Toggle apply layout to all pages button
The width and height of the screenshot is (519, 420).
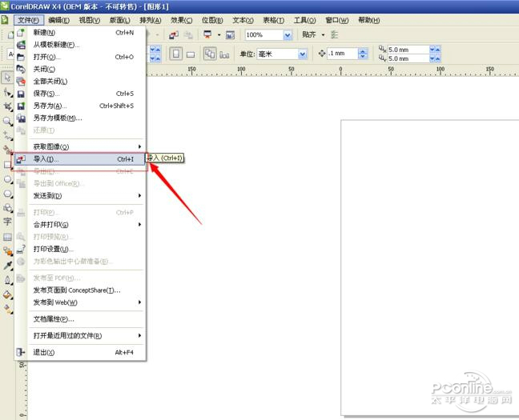(210, 54)
